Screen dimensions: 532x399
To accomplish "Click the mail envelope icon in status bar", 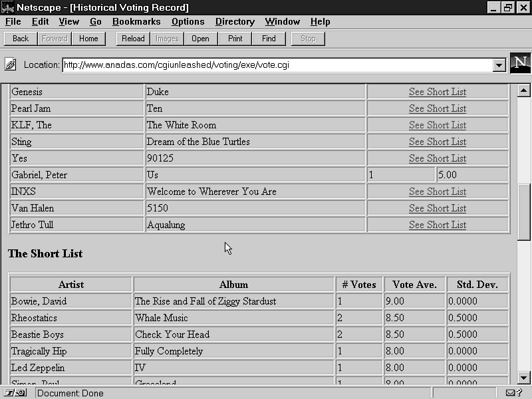I will pos(510,393).
